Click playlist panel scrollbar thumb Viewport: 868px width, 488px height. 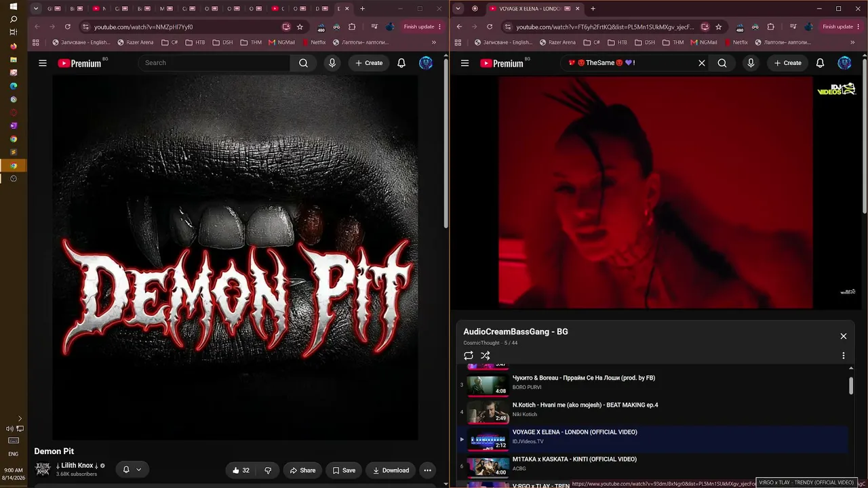pos(851,386)
